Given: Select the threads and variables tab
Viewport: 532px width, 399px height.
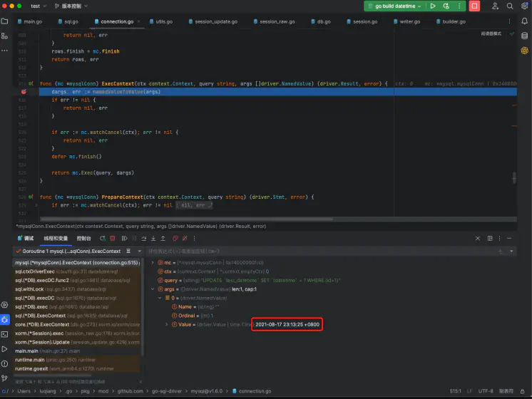Looking at the screenshot, I should tap(56, 238).
